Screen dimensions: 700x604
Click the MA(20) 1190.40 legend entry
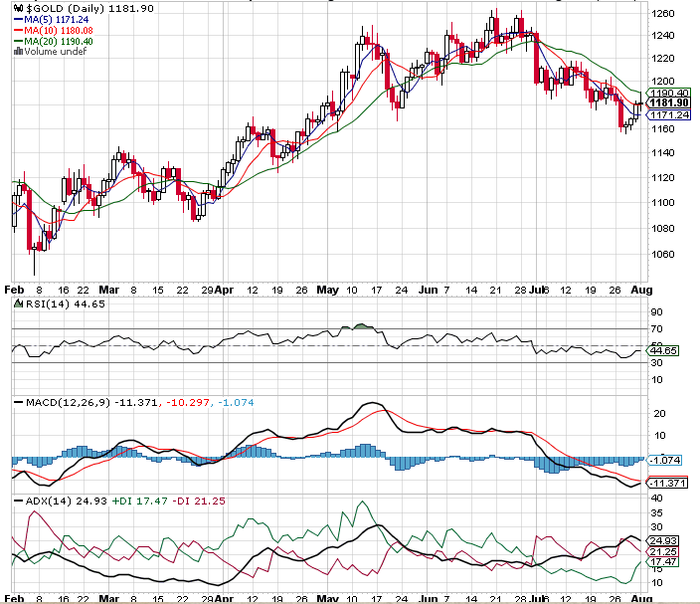(x=54, y=41)
